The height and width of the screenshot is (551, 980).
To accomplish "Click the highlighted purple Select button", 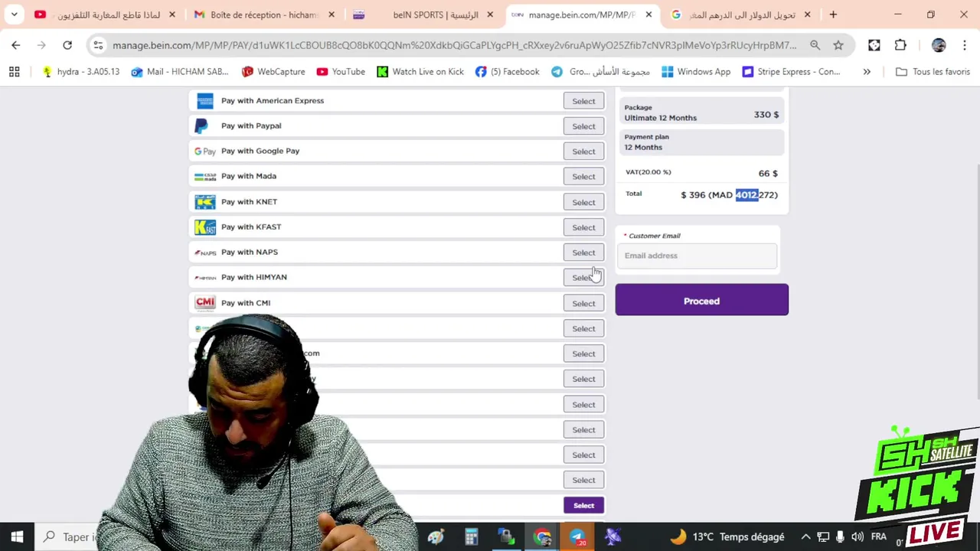I will click(583, 505).
